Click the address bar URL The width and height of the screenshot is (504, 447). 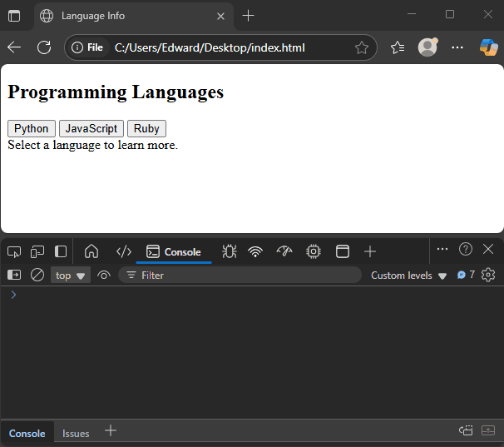(x=210, y=47)
